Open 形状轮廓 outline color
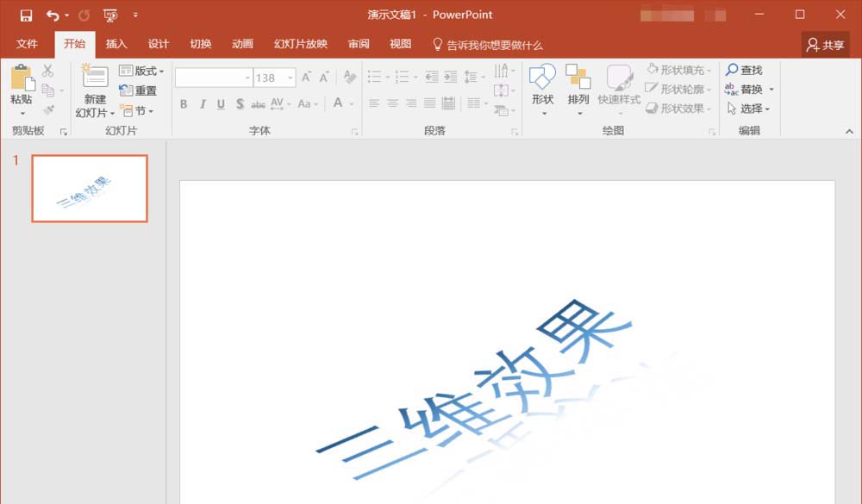The image size is (862, 504). pyautogui.click(x=678, y=89)
